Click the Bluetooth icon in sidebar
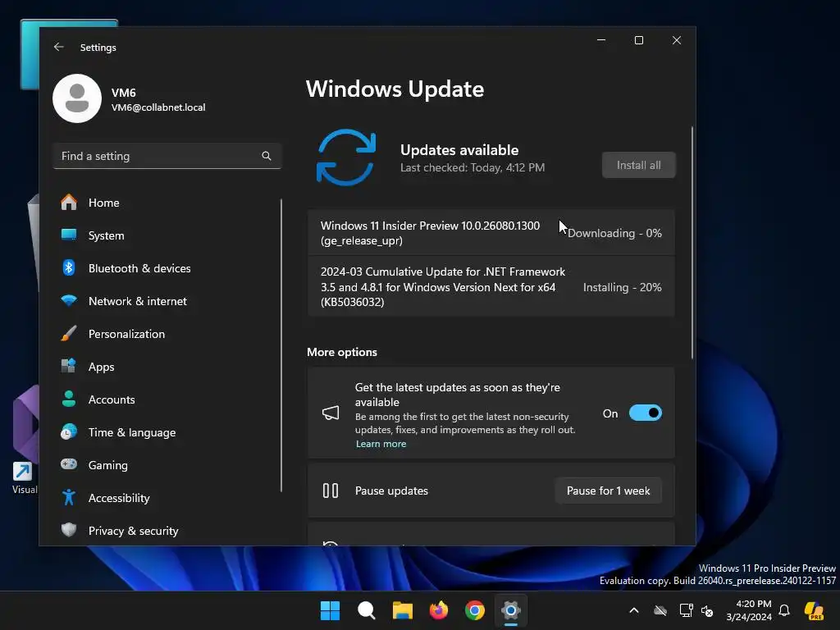The width and height of the screenshot is (840, 630). 69,268
